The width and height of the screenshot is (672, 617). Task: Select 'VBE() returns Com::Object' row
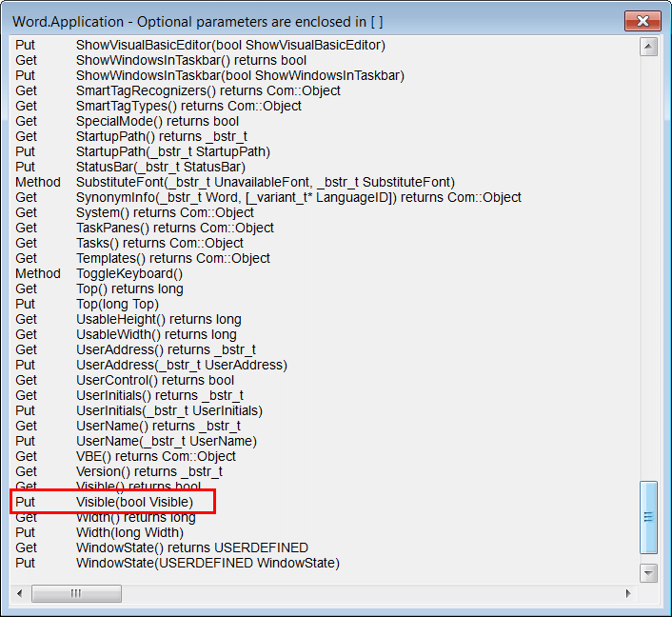126,456
